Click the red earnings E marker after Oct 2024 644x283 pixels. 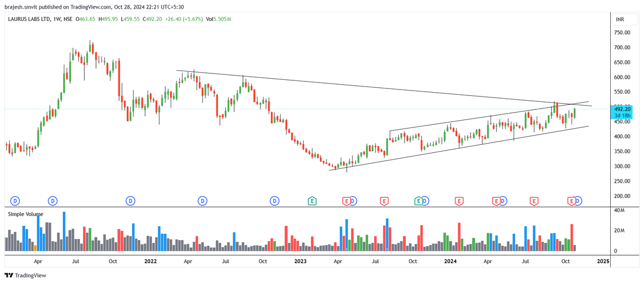click(x=572, y=201)
